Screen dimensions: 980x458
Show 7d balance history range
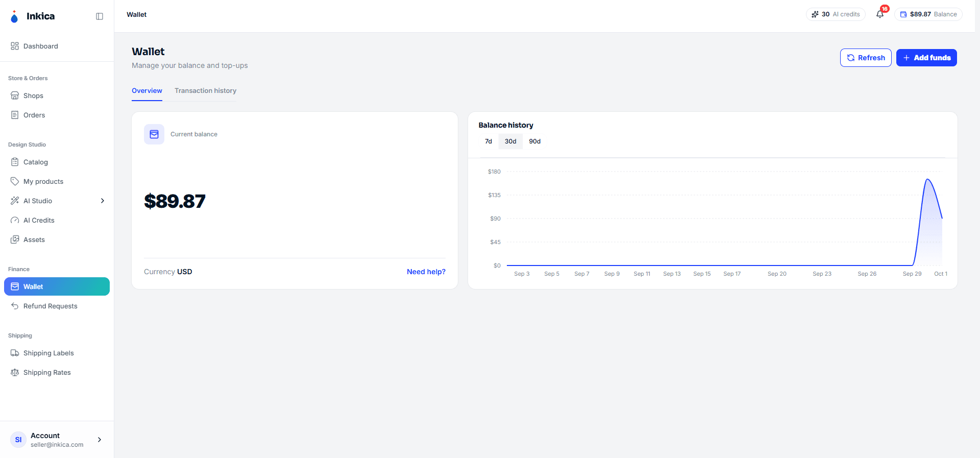[x=488, y=141]
